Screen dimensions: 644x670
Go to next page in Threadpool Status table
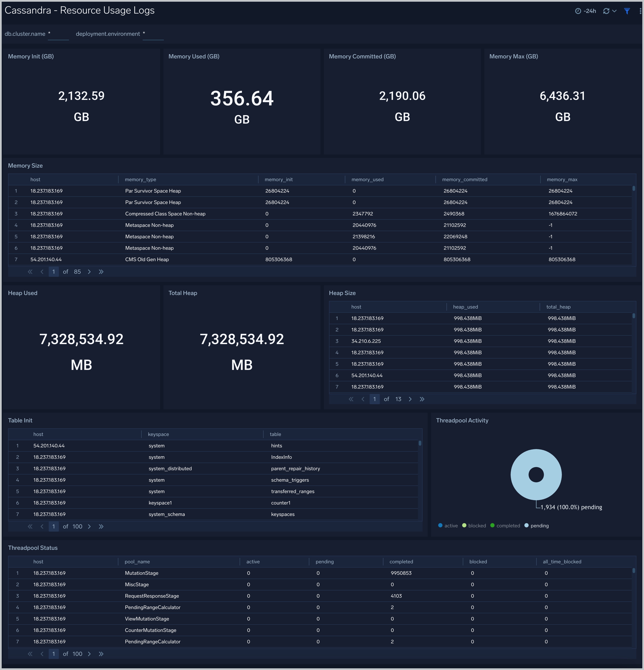(89, 654)
